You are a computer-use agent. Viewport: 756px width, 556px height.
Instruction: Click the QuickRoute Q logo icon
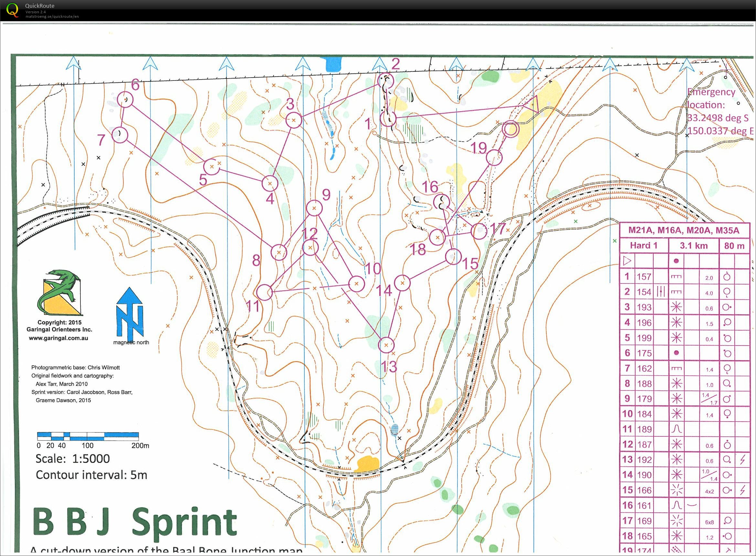(x=13, y=9)
